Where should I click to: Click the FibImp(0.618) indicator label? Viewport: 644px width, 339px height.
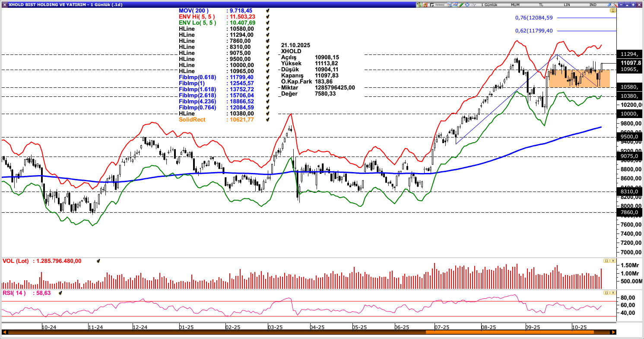[197, 77]
